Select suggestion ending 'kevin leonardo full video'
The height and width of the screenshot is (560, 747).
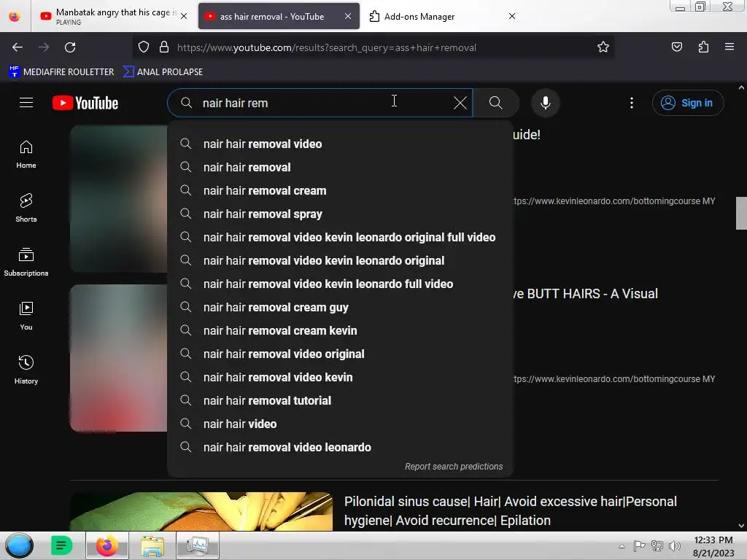(340, 284)
